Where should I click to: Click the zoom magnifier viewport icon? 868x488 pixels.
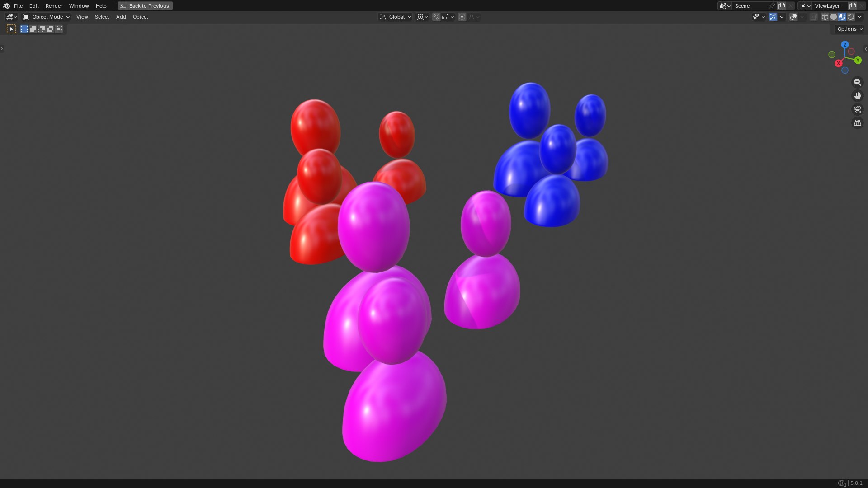click(x=857, y=82)
